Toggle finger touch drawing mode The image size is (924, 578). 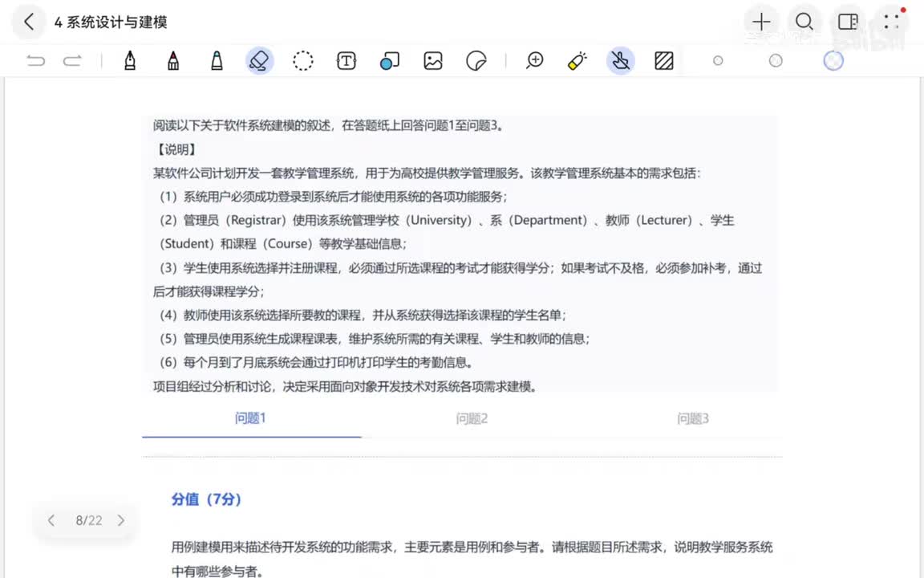pos(621,61)
